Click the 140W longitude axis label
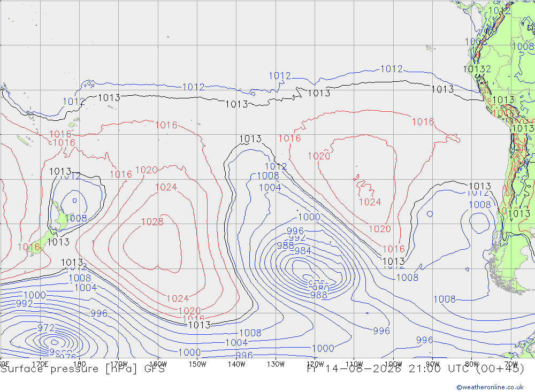The height and width of the screenshot is (392, 535). 236,364
